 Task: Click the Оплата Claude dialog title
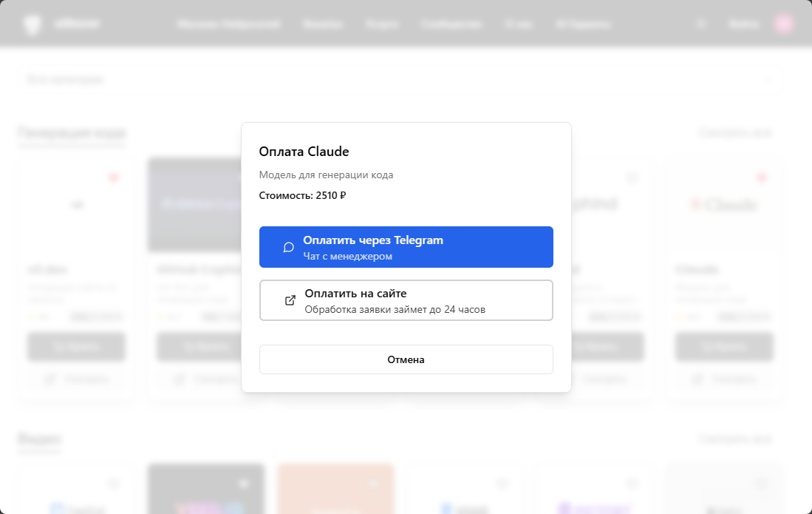tap(304, 152)
